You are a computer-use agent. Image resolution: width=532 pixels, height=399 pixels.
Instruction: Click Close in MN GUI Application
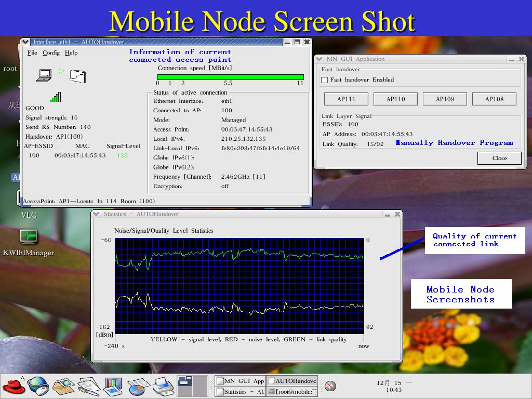(x=499, y=158)
